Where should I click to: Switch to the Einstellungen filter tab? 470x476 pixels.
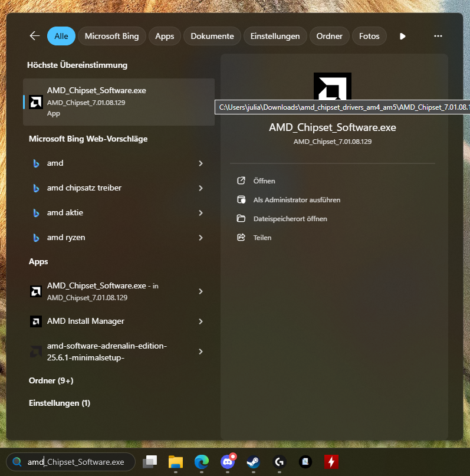click(x=275, y=36)
